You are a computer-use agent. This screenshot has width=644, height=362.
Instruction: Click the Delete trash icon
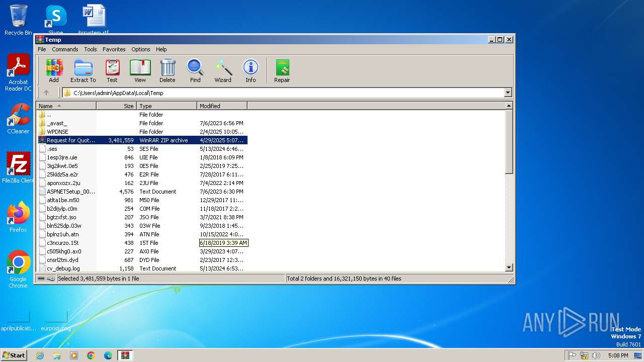pyautogui.click(x=168, y=70)
